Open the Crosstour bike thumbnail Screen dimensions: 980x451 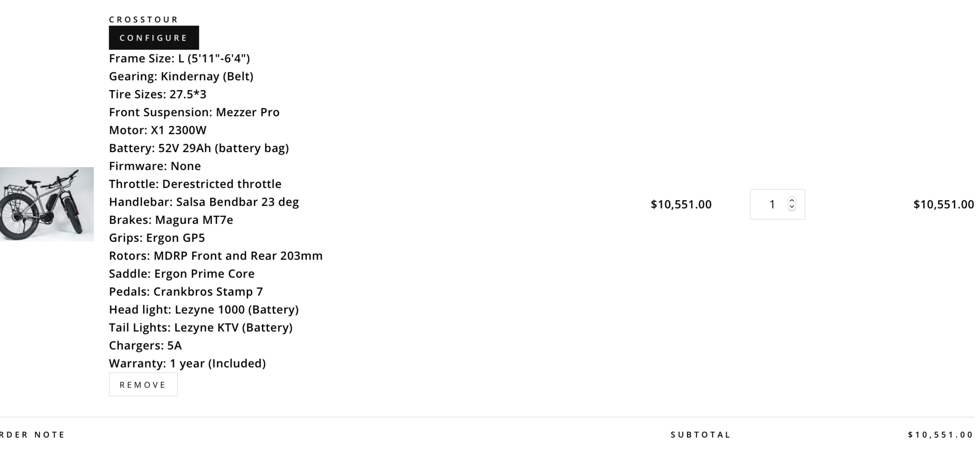[47, 204]
